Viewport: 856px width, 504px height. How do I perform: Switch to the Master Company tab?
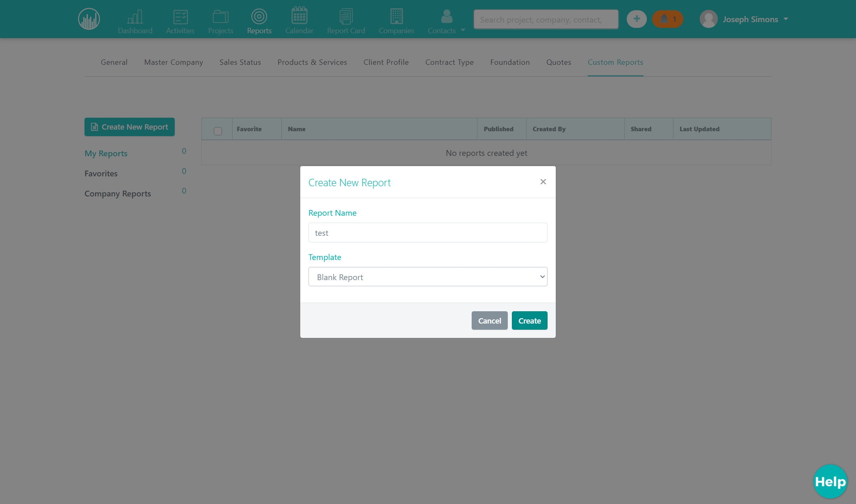coord(173,62)
